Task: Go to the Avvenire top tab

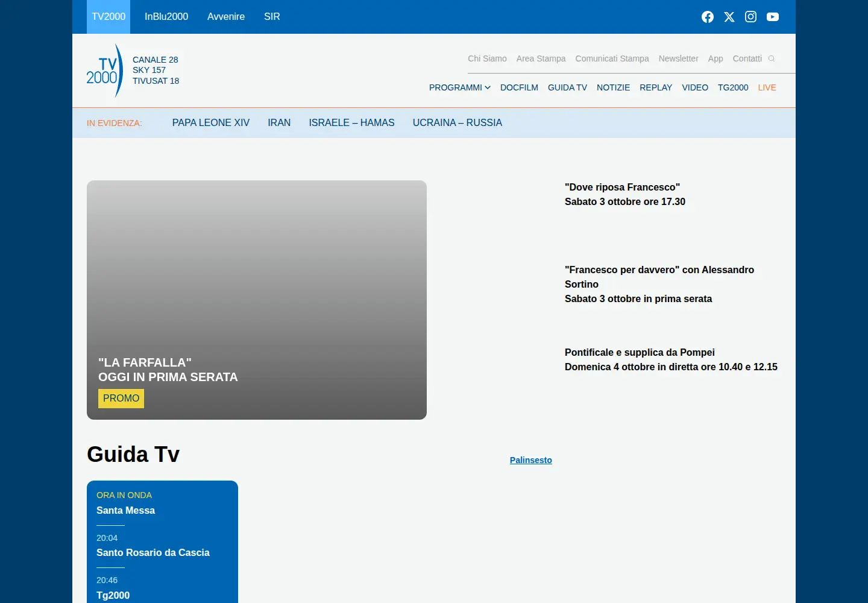Action: click(226, 17)
